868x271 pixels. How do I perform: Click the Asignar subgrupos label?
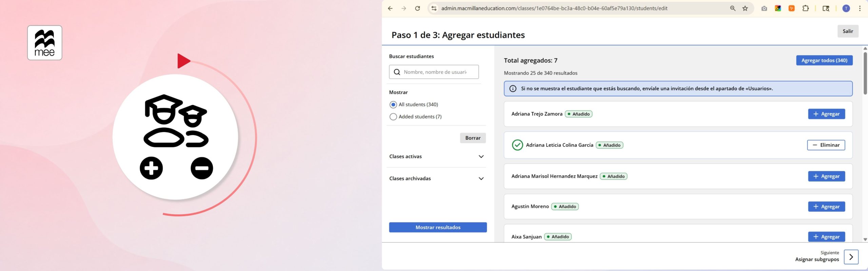pyautogui.click(x=817, y=259)
